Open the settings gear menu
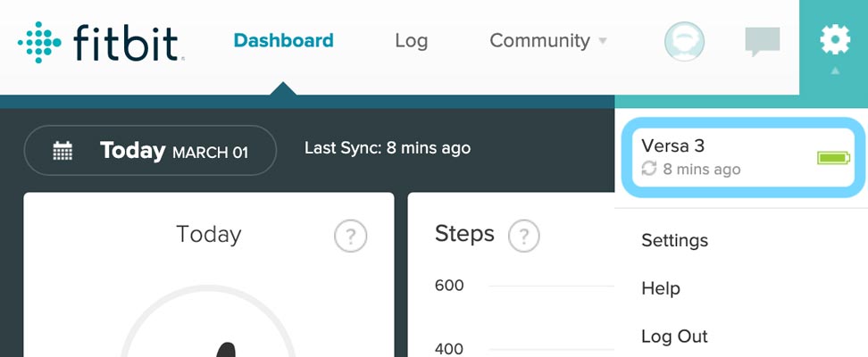The image size is (868, 357). (834, 40)
